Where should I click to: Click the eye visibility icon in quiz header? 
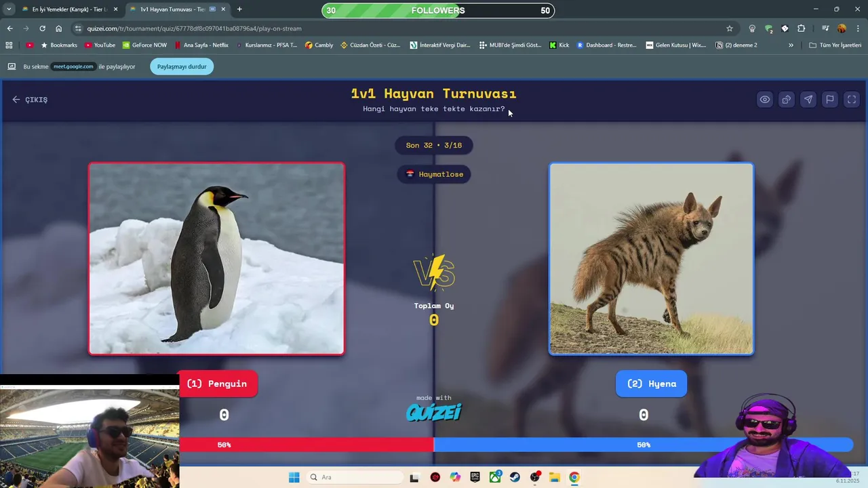click(765, 100)
